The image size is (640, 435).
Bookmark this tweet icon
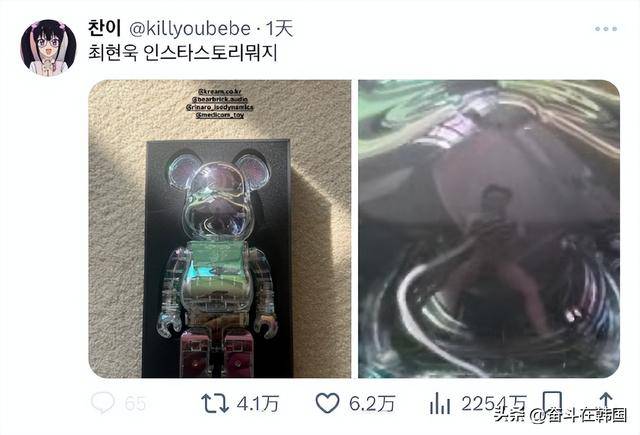pos(552,402)
